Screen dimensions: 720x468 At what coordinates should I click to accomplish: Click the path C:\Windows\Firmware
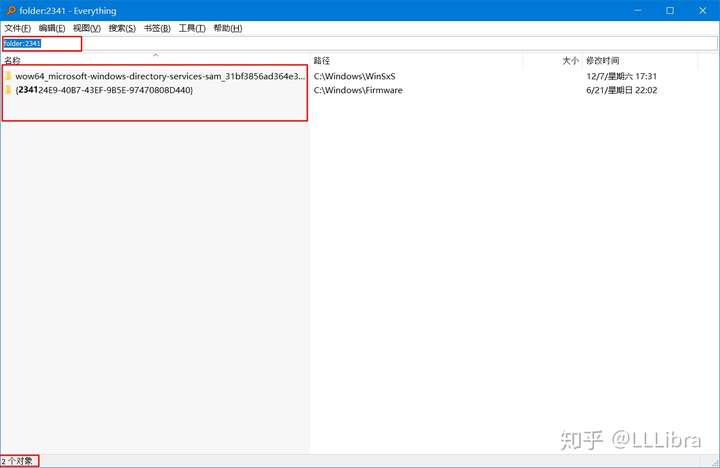click(358, 90)
